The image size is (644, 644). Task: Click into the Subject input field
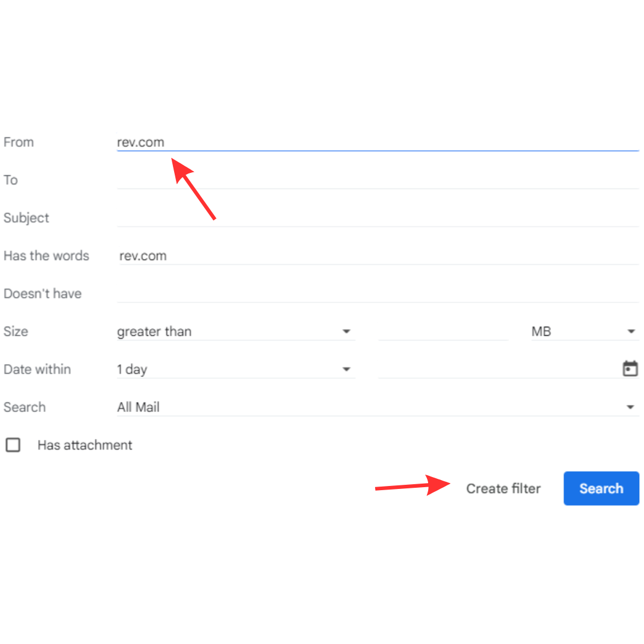(378, 218)
